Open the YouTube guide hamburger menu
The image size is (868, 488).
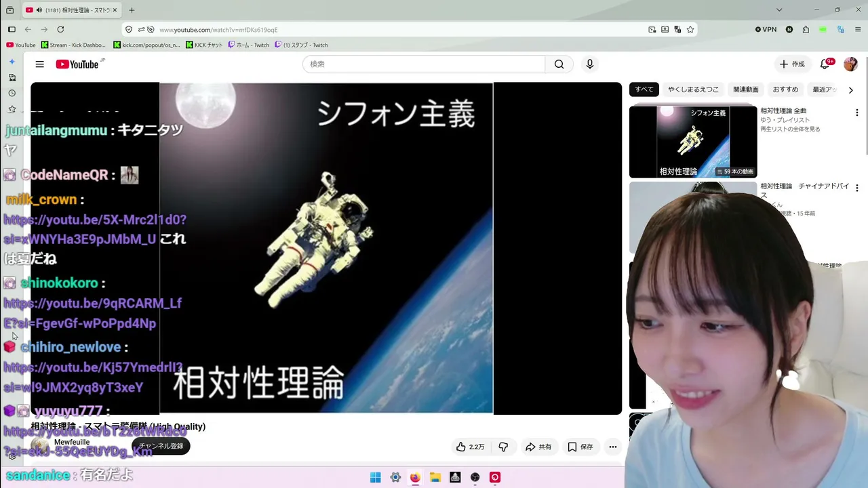40,64
